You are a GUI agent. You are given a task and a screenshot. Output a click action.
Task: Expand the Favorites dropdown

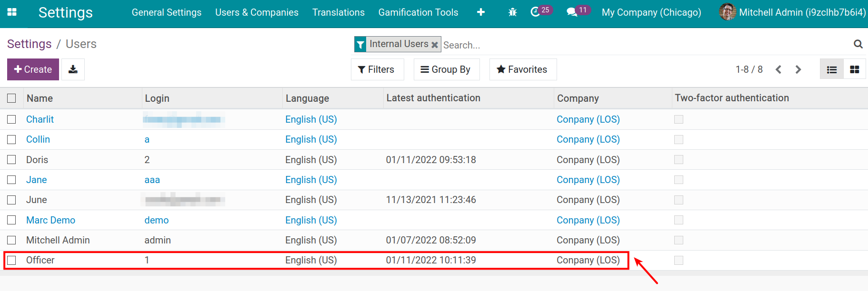coord(522,69)
